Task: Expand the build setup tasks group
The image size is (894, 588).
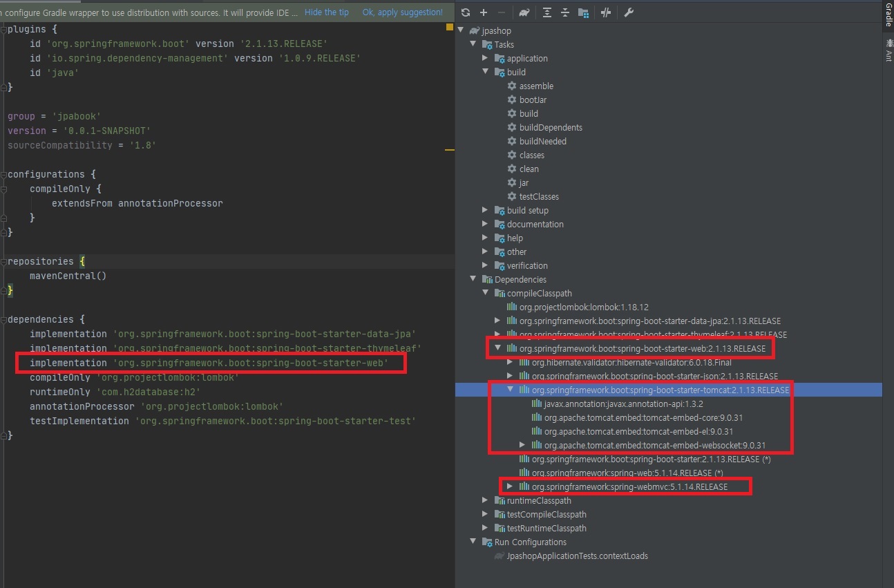Action: pos(485,210)
